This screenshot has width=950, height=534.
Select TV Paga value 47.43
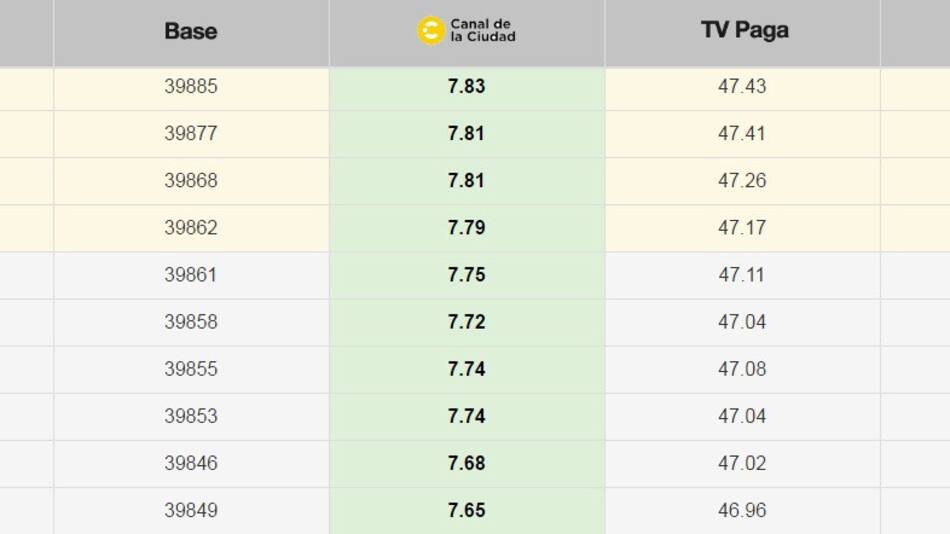pos(742,86)
